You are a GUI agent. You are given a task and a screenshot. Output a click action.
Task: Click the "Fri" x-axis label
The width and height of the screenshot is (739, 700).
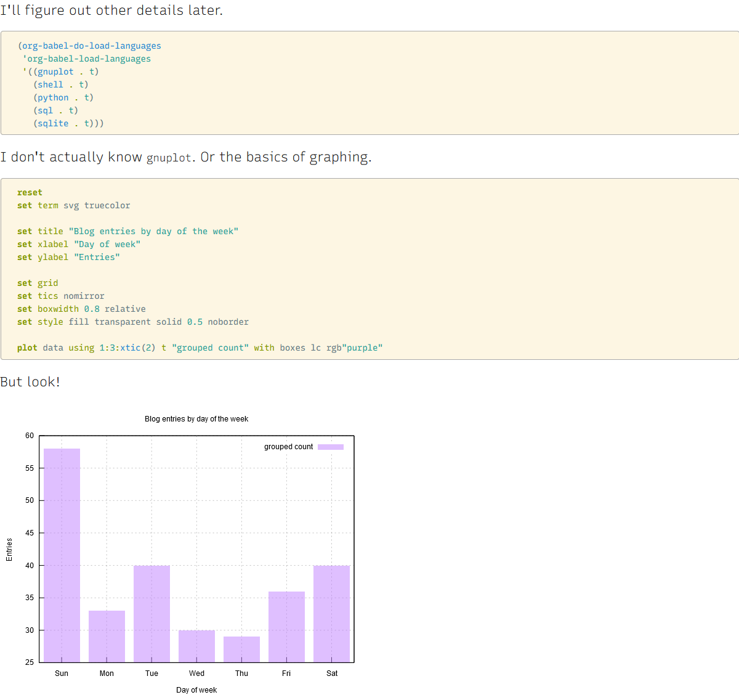286,674
